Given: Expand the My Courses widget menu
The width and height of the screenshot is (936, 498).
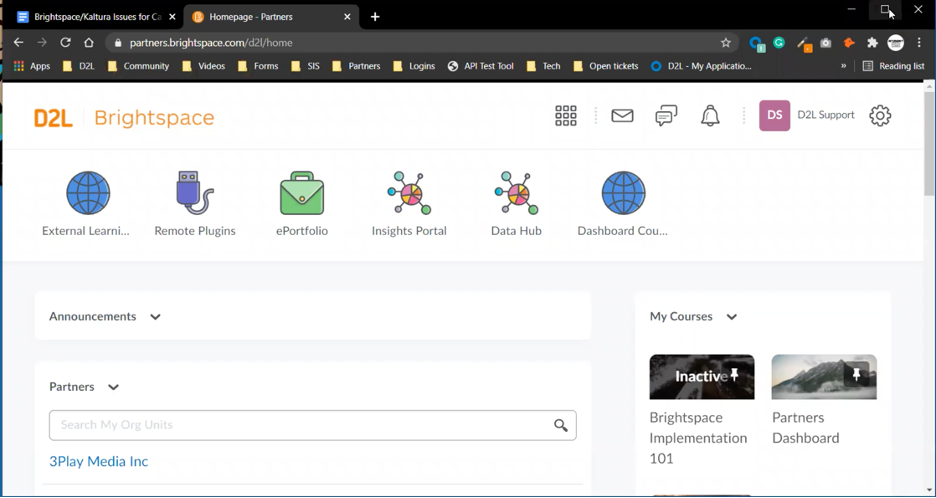Looking at the screenshot, I should 731,316.
